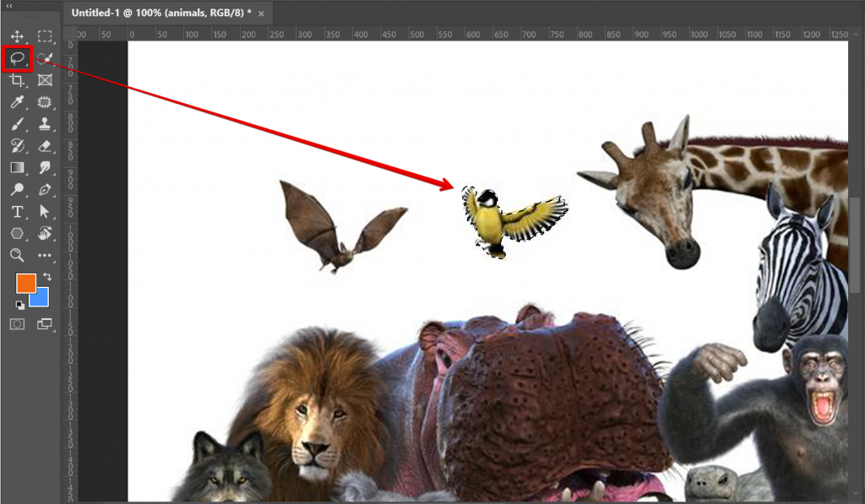Screen dimensions: 865x504
Task: Switch to the Untitled-1 document tab
Action: click(152, 14)
